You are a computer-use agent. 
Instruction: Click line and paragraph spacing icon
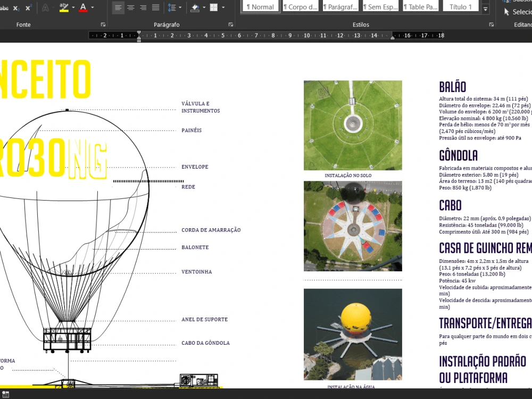coord(172,7)
